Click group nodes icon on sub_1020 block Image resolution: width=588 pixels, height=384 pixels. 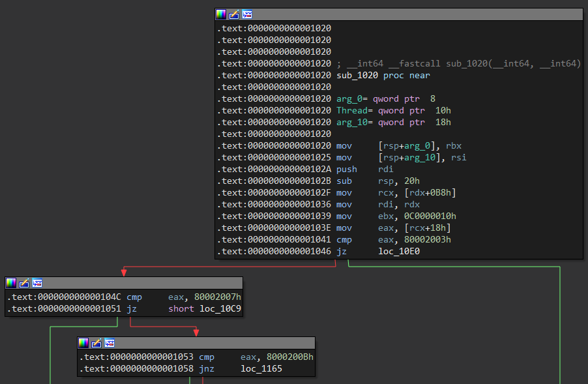247,14
